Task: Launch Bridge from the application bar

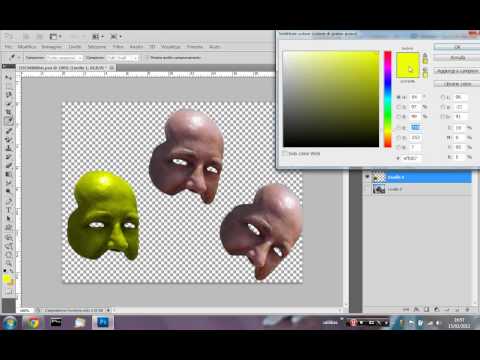Action: point(26,36)
